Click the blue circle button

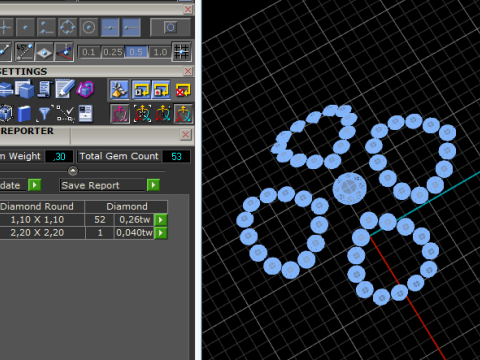tap(170, 27)
